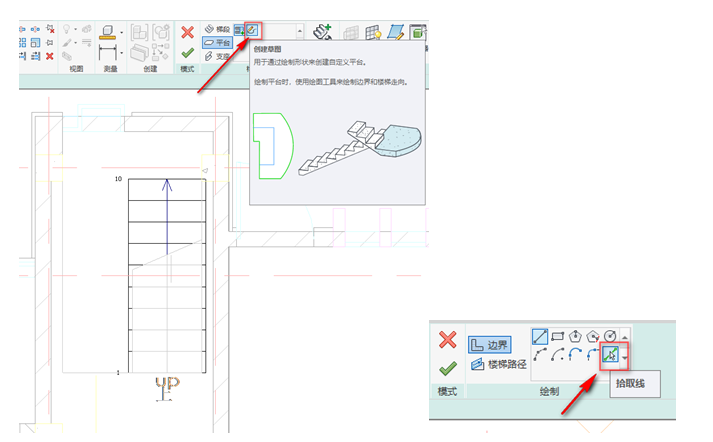Screen dimensions: 713x442
Task: Click the red X cancel beside 边界
Action: 448,341
